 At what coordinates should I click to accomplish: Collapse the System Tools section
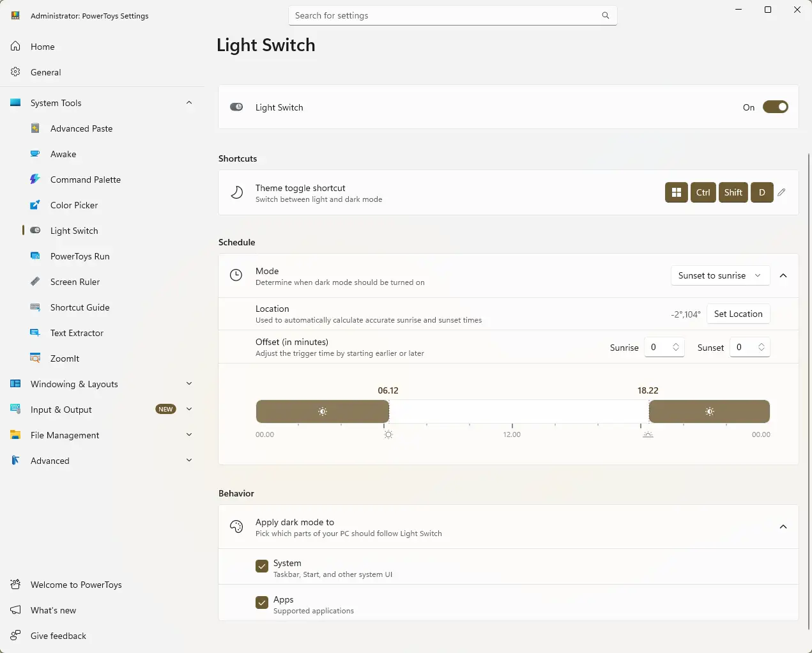point(189,102)
